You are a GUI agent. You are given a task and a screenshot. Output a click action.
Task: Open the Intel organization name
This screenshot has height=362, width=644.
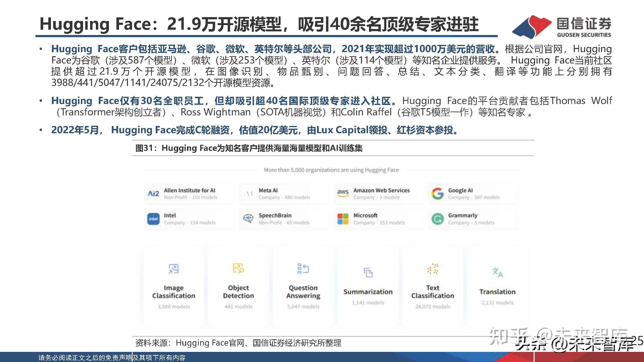coord(170,215)
